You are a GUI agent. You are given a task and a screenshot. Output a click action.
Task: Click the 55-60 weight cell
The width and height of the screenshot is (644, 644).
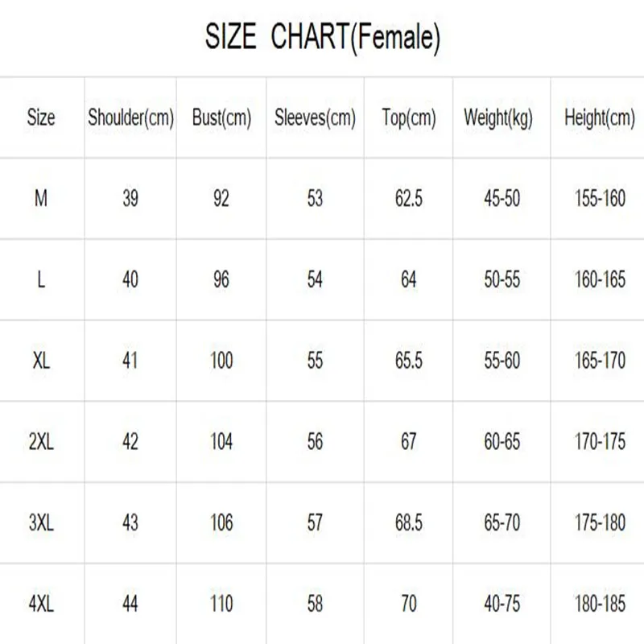pyautogui.click(x=502, y=360)
